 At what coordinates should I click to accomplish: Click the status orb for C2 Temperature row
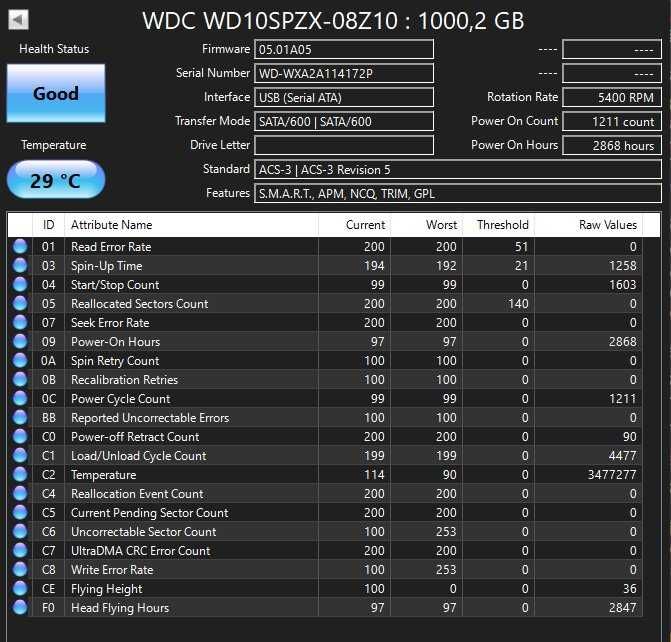coord(20,474)
